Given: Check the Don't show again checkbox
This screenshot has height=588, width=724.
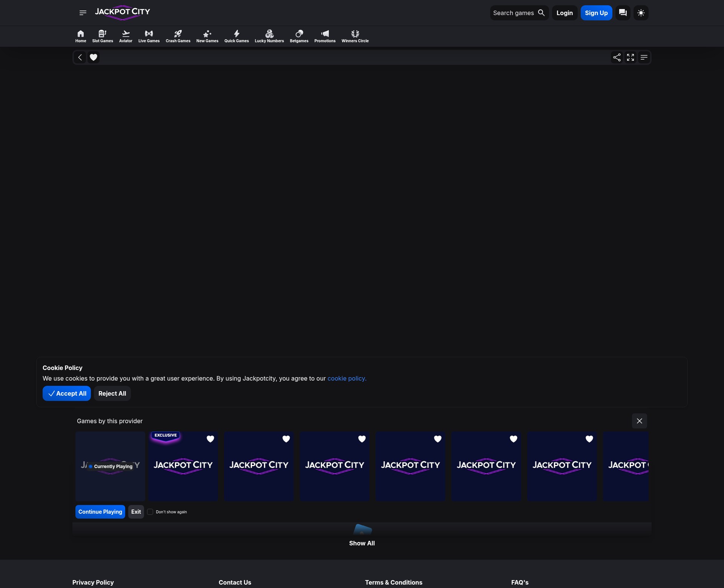Looking at the screenshot, I should tap(150, 512).
